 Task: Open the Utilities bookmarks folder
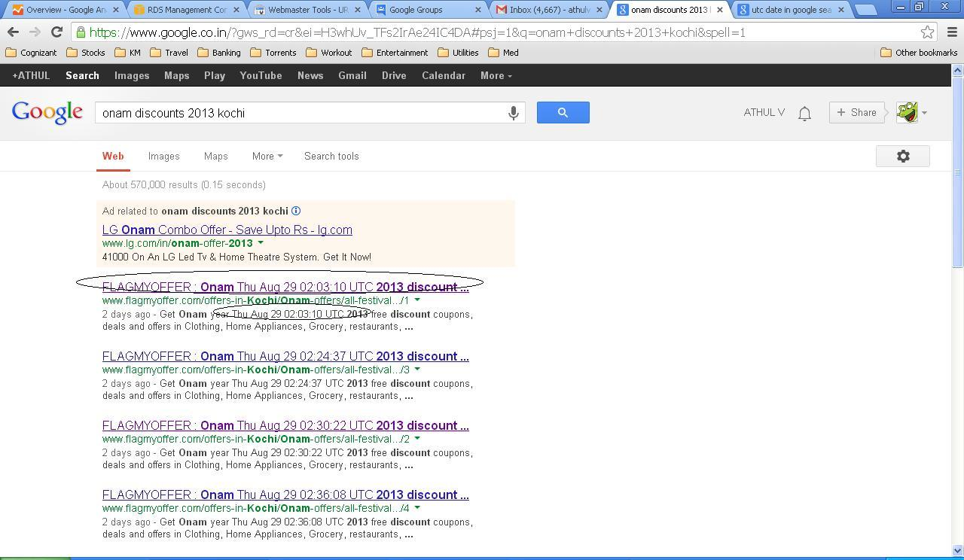pos(458,53)
